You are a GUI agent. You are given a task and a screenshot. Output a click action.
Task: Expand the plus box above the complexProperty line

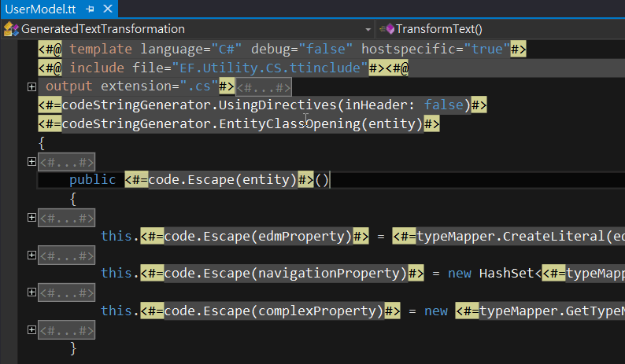pos(31,292)
